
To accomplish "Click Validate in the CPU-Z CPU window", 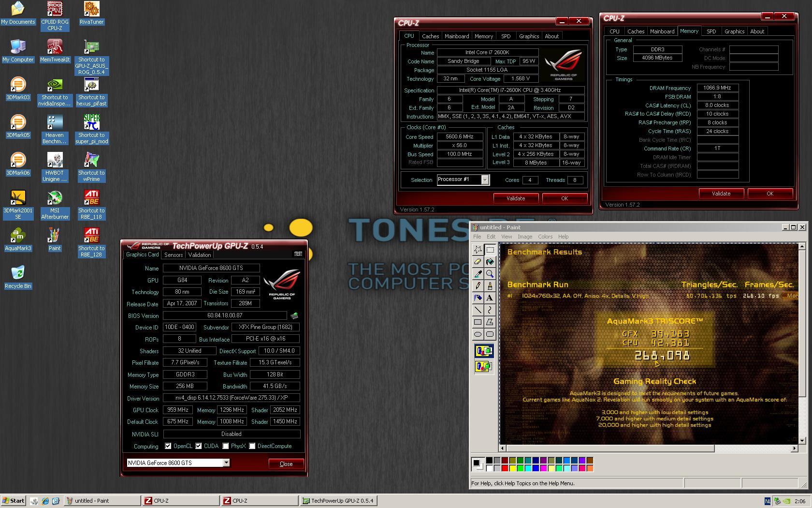I will 516,198.
